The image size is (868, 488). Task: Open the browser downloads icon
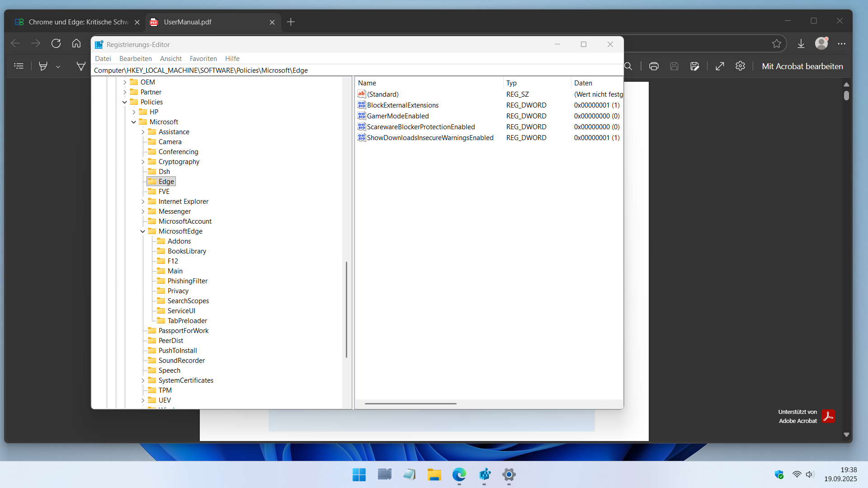[801, 43]
